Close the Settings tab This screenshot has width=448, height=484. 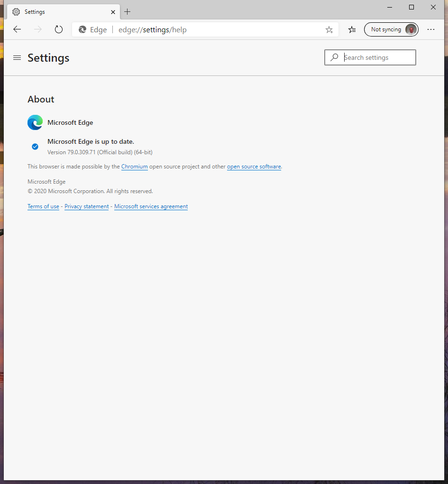pos(113,12)
